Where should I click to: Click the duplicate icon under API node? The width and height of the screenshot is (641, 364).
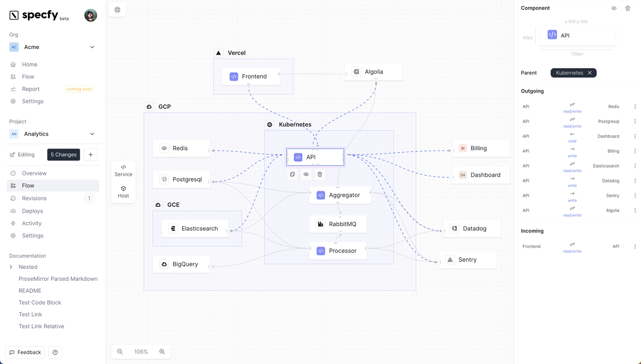click(x=292, y=174)
